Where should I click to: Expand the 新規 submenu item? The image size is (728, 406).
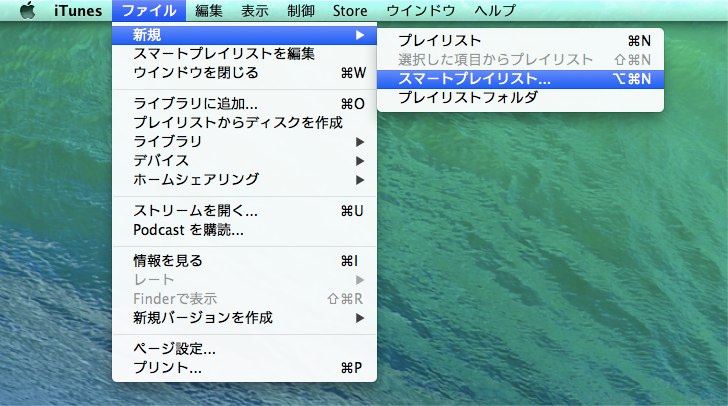pos(244,35)
